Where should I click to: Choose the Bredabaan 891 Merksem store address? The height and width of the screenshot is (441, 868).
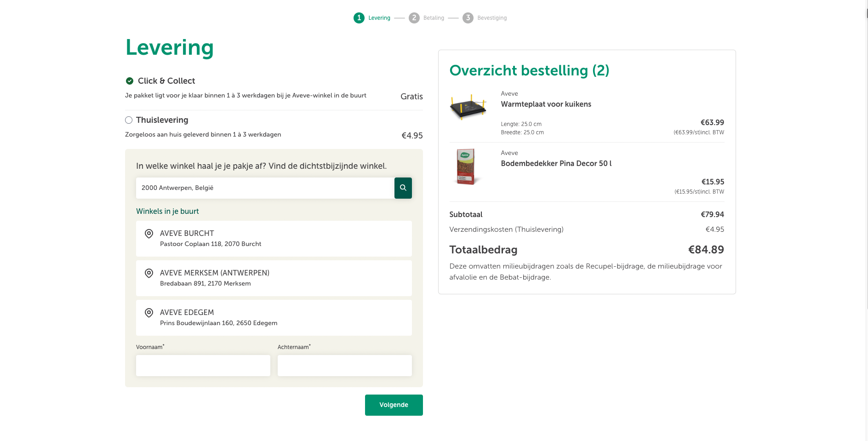point(206,283)
